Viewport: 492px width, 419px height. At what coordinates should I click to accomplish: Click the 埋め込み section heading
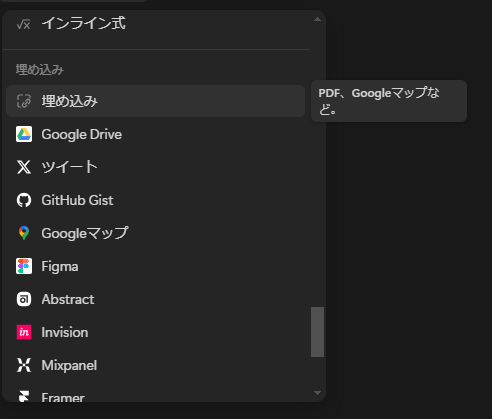point(40,70)
